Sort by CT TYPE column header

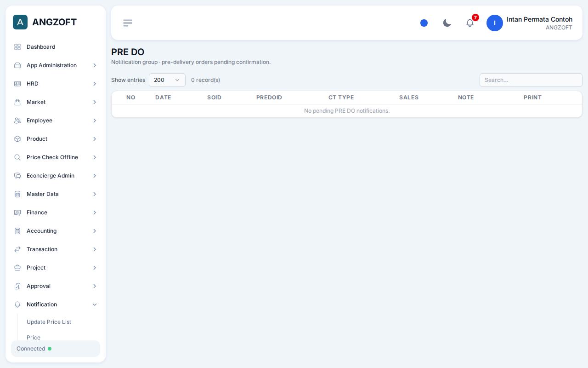coord(341,98)
